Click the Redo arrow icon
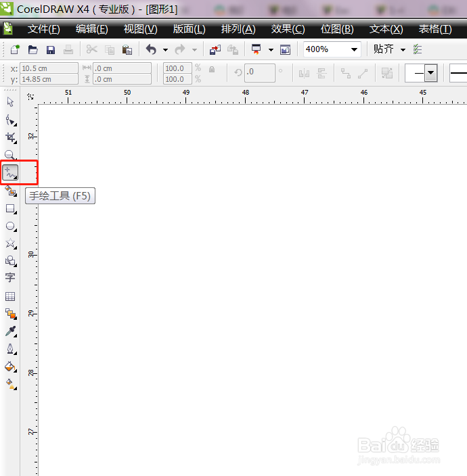 click(x=180, y=49)
